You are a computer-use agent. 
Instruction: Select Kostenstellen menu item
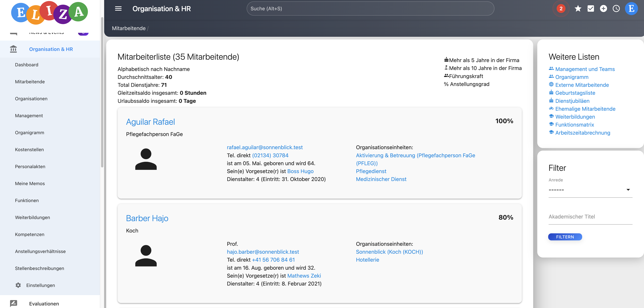coord(29,149)
